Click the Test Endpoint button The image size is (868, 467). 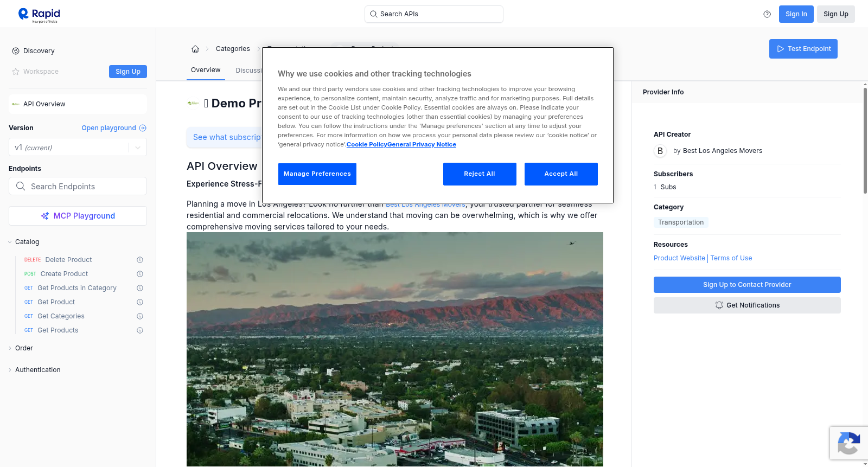[x=803, y=49]
